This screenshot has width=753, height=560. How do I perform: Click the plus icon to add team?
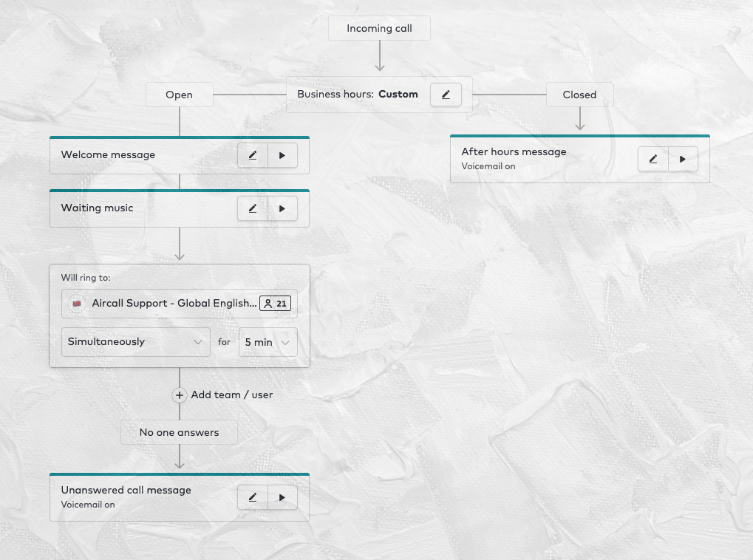coord(180,395)
